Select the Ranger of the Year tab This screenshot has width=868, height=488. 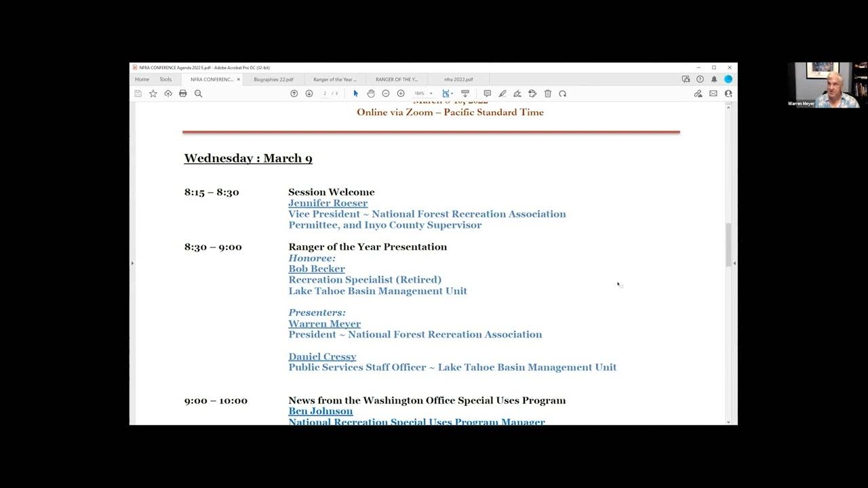coord(334,79)
